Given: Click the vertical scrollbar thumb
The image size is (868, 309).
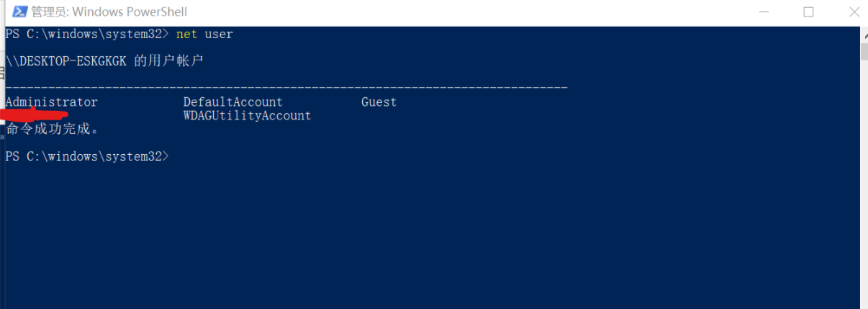Looking at the screenshot, I should [x=864, y=50].
